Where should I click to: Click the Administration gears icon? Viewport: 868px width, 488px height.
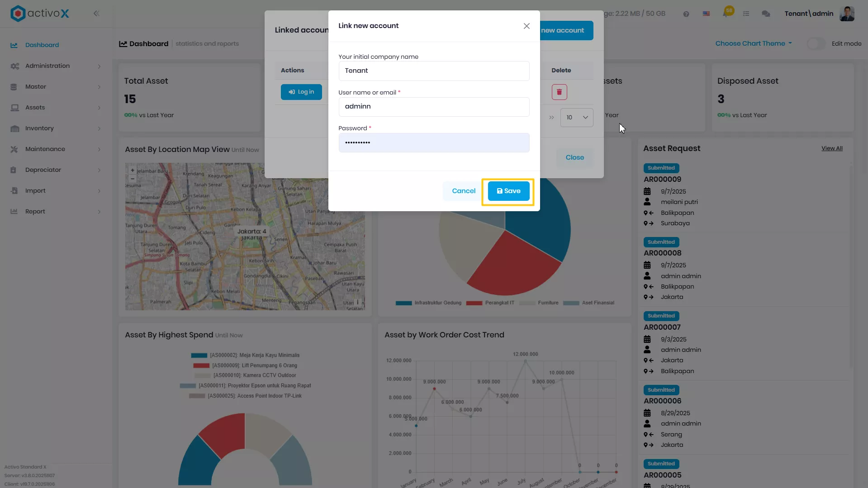click(x=14, y=66)
